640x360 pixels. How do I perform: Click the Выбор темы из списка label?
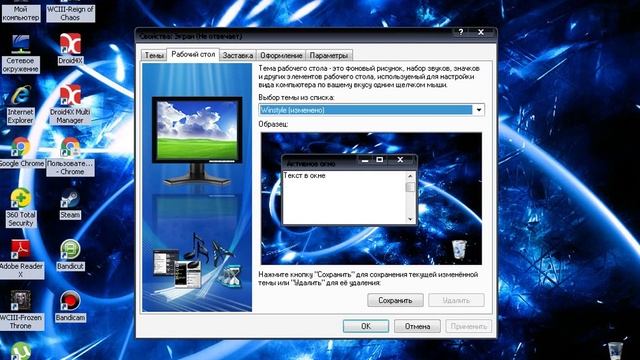(296, 98)
